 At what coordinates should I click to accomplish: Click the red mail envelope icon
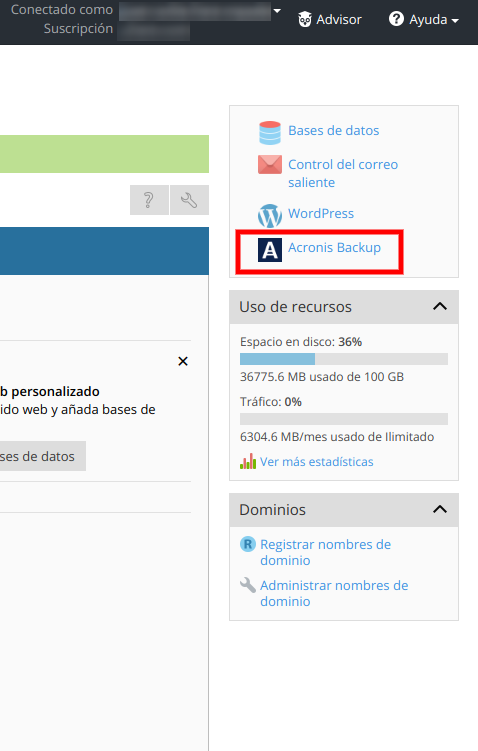270,164
